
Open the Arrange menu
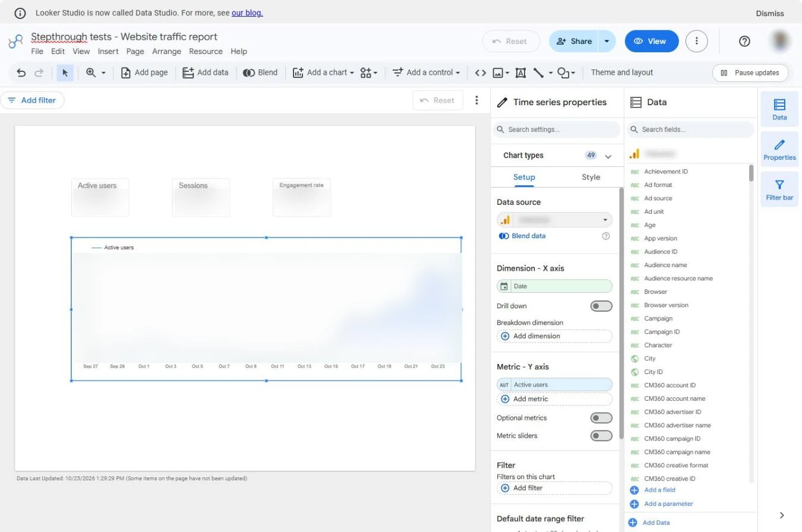pos(166,52)
